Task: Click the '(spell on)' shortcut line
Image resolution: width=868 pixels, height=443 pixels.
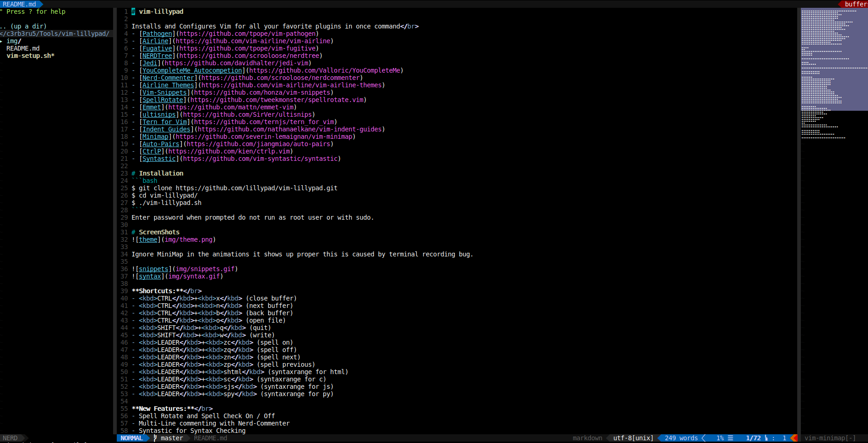Action: (x=212, y=342)
